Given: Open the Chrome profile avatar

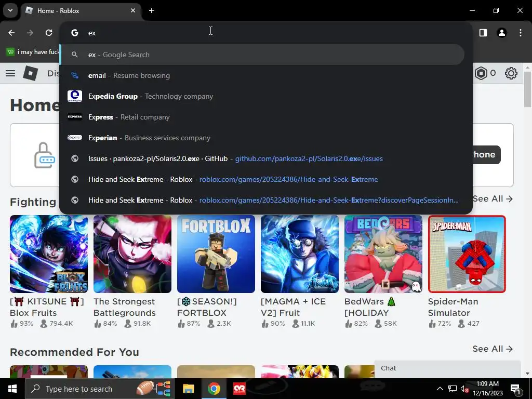Looking at the screenshot, I should point(502,33).
